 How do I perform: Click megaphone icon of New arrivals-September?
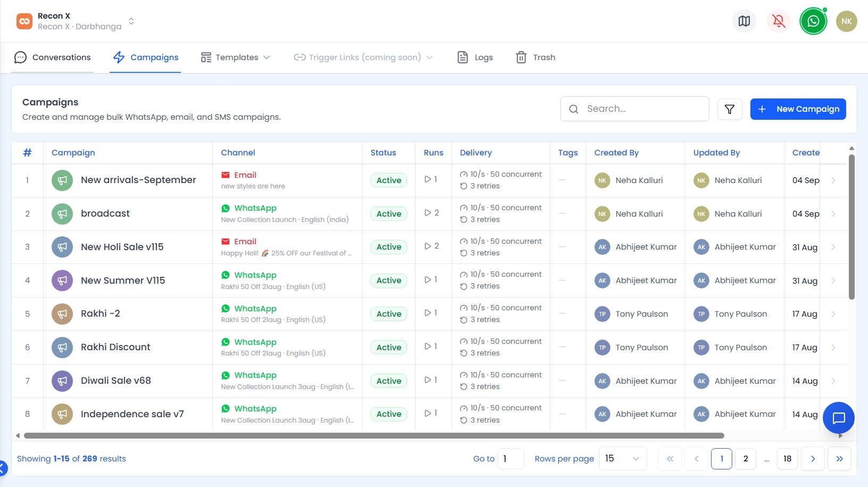[x=62, y=180]
